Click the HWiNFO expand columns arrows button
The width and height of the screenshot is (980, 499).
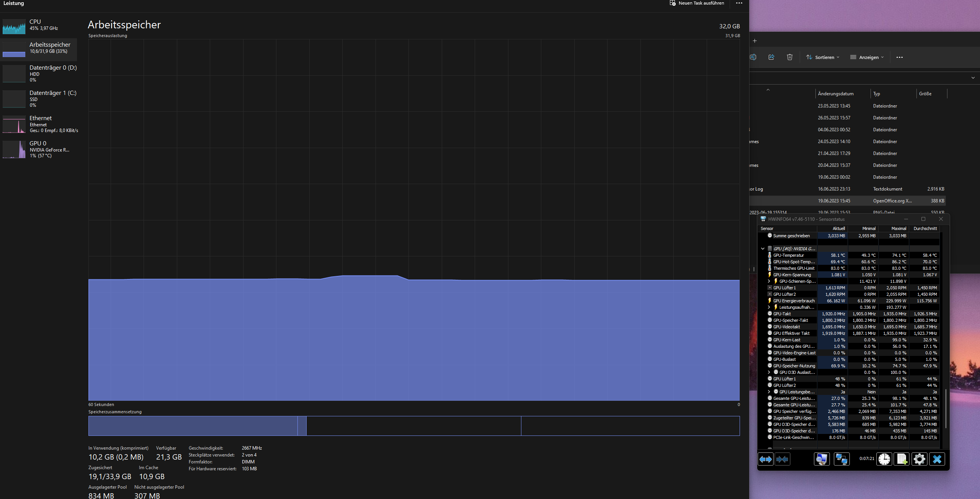click(766, 459)
